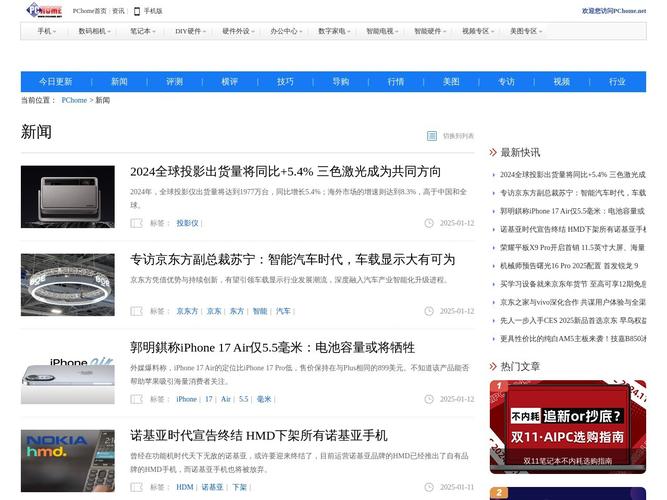Switch to the 导购 tab
Image resolution: width=667 pixels, height=500 pixels.
click(340, 82)
